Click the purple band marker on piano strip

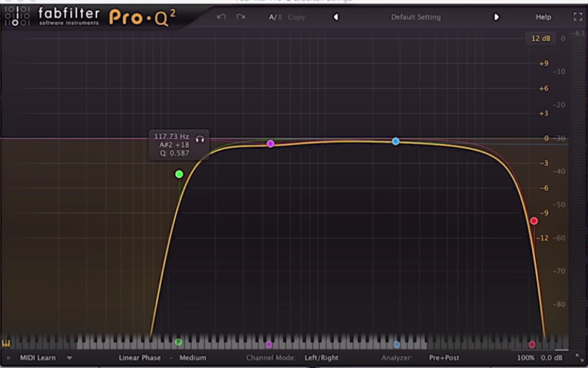point(268,345)
